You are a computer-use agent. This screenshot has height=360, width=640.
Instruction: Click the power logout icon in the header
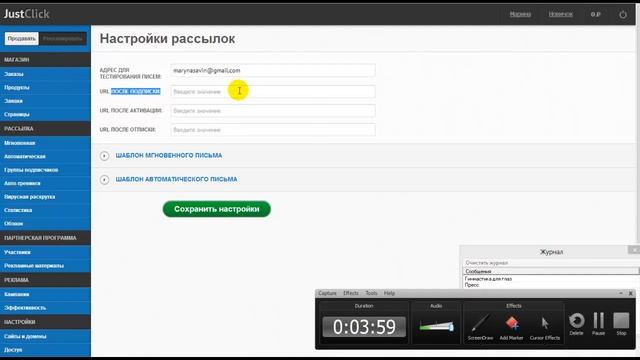[x=623, y=14]
